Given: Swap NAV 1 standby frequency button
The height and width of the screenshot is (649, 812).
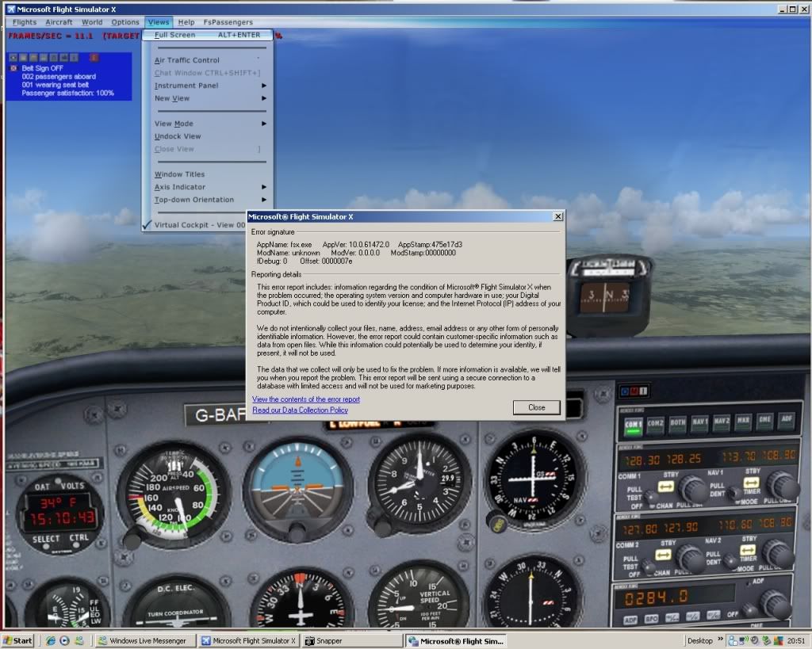Looking at the screenshot, I should coord(750,483).
